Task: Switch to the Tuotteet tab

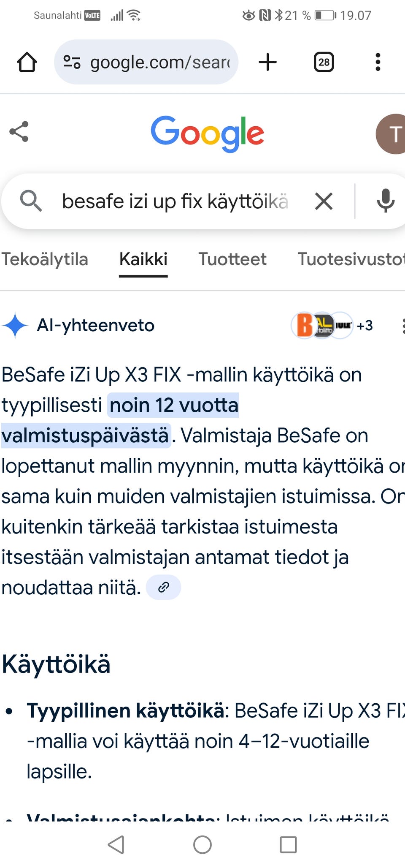Action: (x=232, y=259)
